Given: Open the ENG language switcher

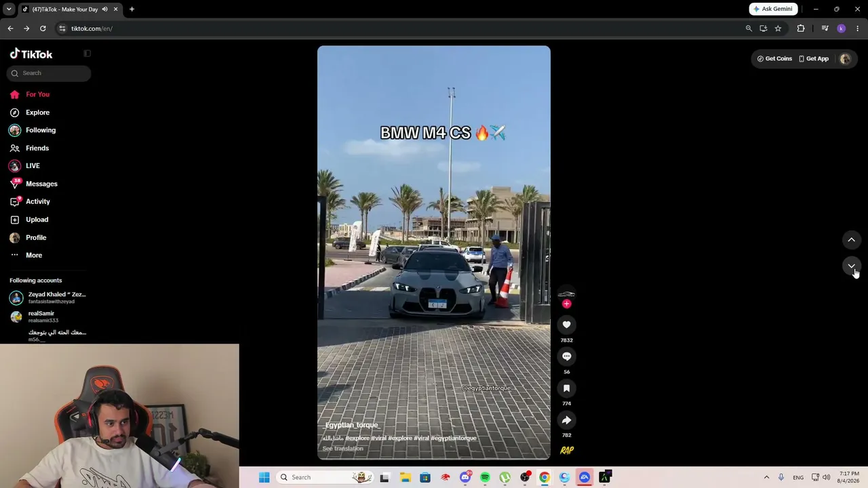Looking at the screenshot, I should [798, 477].
